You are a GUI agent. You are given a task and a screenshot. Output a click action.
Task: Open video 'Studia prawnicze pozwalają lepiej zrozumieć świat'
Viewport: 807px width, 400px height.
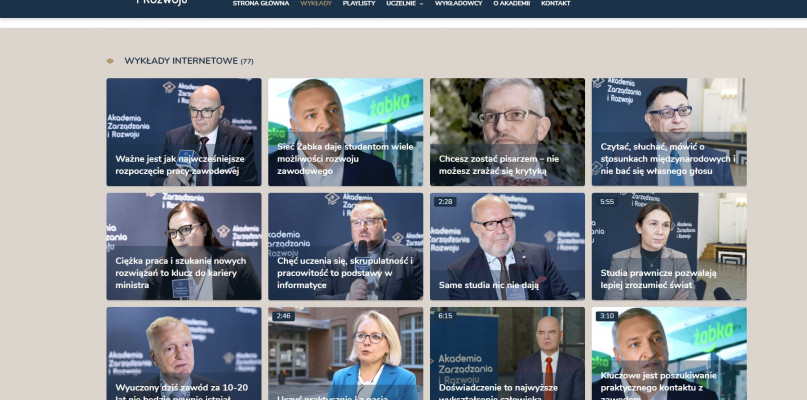(669, 247)
